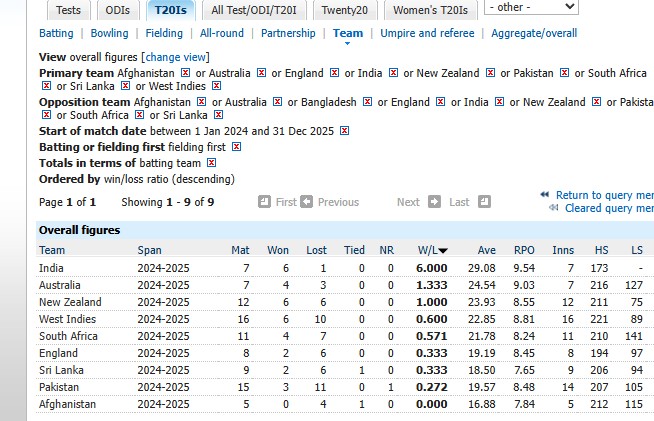Remove New Zealand from Opposition team filter
Image resolution: width=654 pixels, height=421 pixels.
596,102
